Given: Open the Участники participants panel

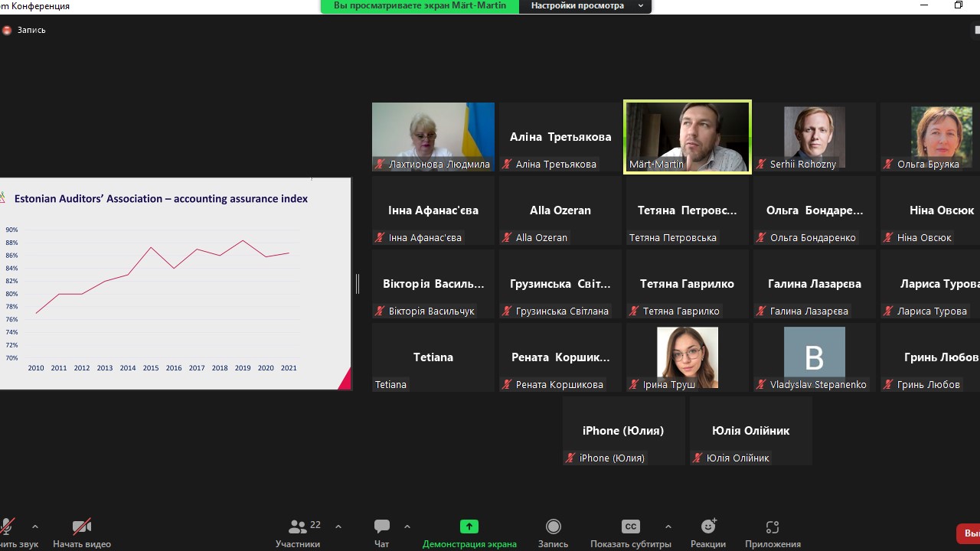Looking at the screenshot, I should click(x=298, y=533).
